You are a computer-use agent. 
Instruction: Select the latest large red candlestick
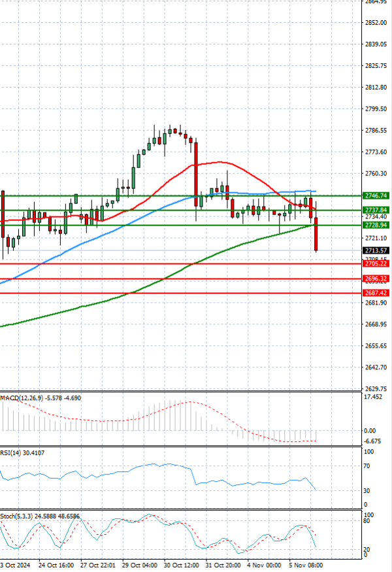pos(316,234)
